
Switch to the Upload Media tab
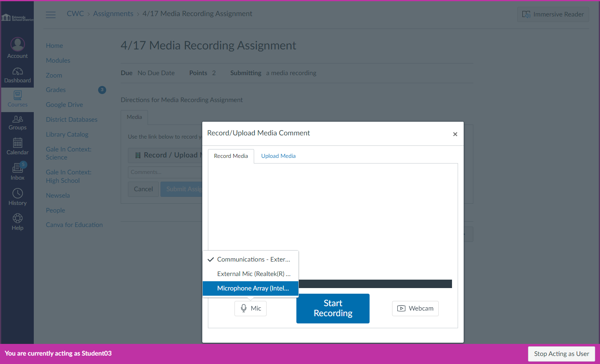point(278,156)
